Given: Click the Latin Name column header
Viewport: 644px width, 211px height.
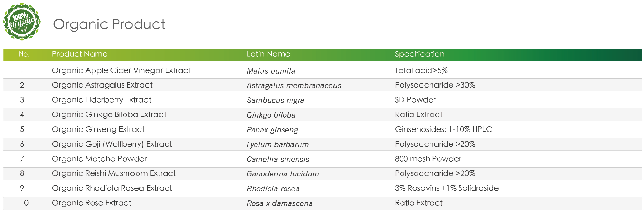Looking at the screenshot, I should click(268, 54).
